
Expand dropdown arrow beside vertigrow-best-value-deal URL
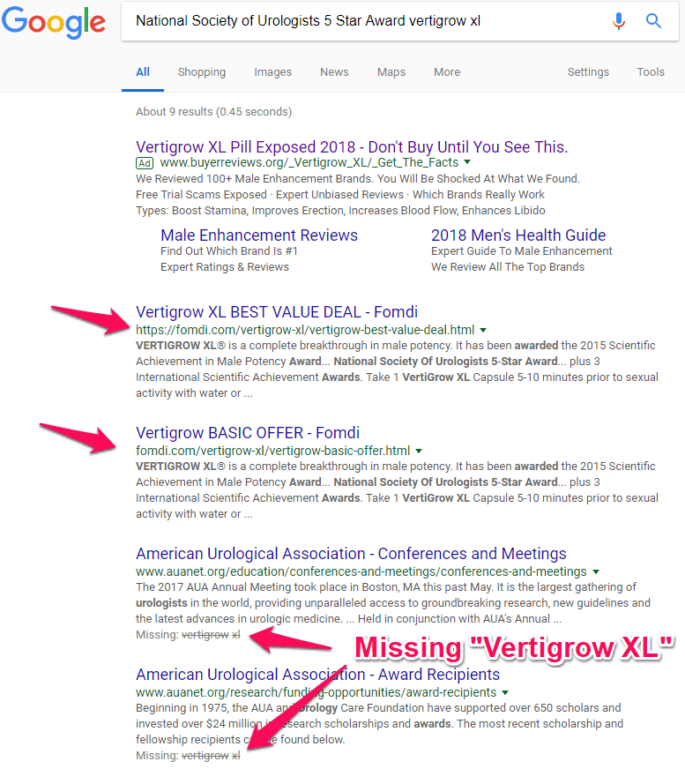pyautogui.click(x=483, y=331)
